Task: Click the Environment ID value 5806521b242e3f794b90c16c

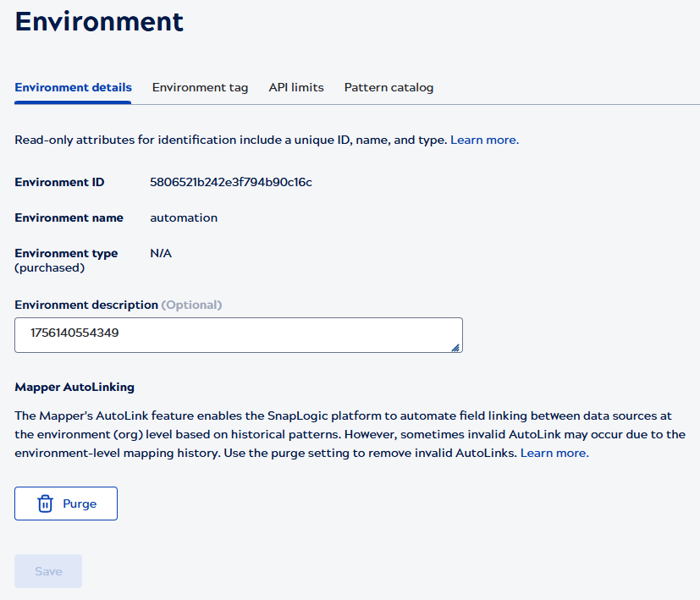Action: pyautogui.click(x=231, y=182)
